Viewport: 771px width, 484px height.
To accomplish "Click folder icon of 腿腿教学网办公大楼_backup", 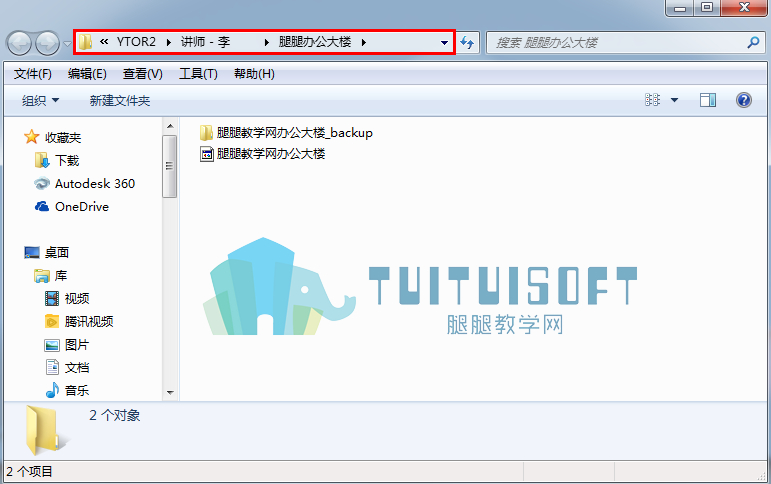I will point(206,133).
